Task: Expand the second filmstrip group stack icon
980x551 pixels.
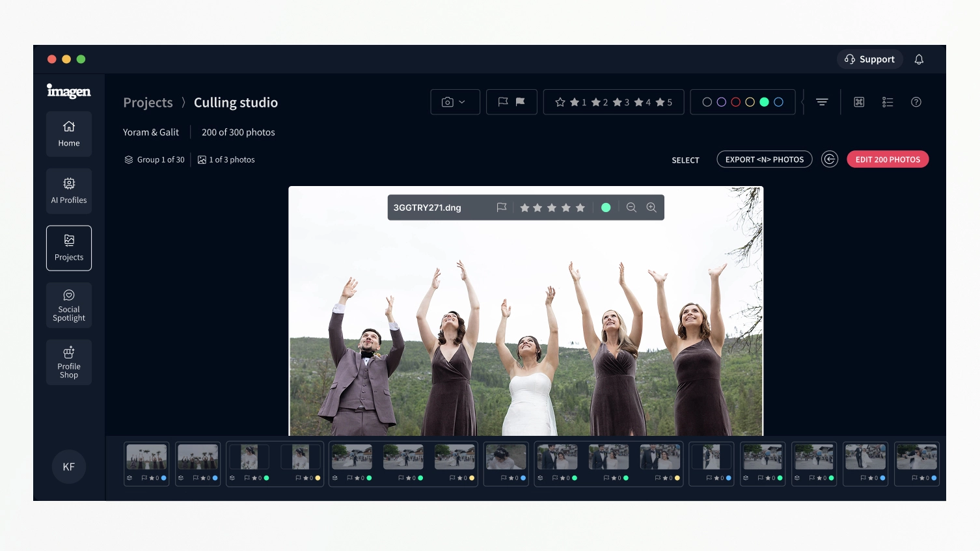Action: (x=181, y=478)
